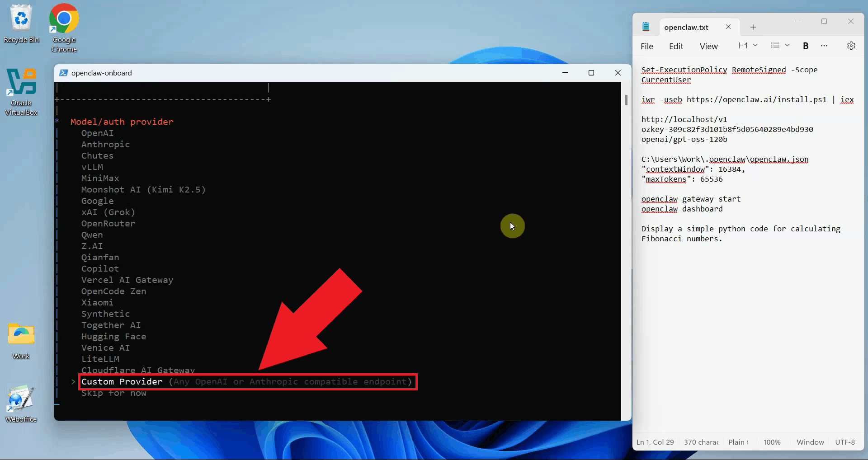Add a new Notepad tab
Image resolution: width=868 pixels, height=460 pixels.
tap(753, 27)
